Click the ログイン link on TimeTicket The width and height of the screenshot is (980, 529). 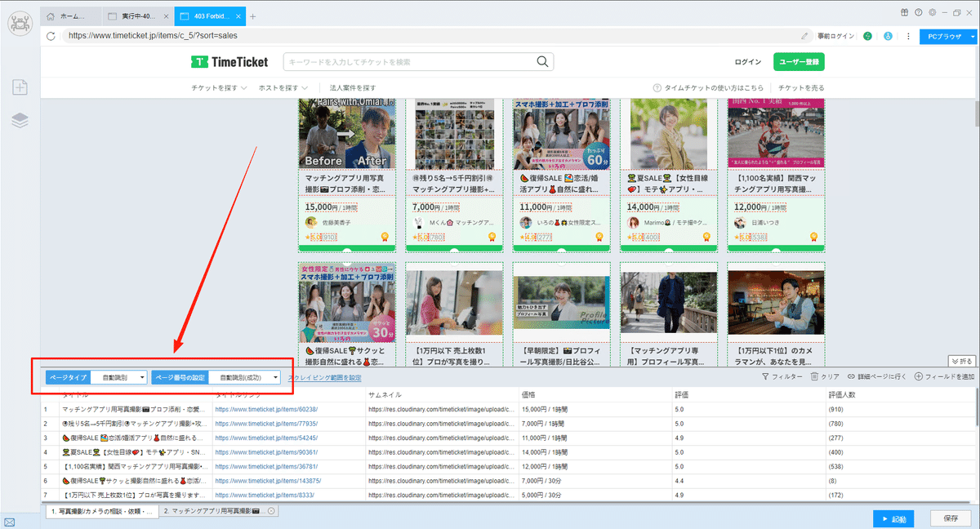point(748,62)
